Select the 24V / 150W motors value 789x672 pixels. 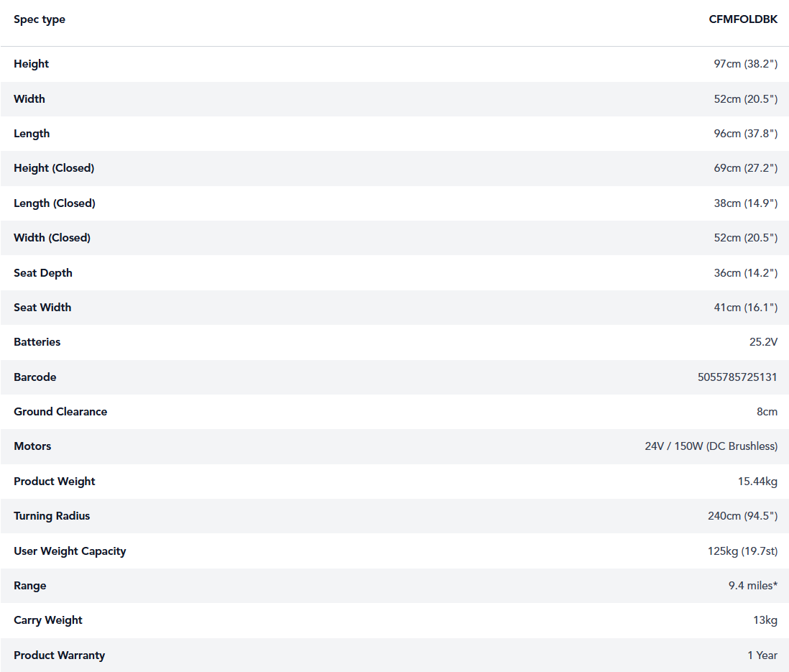(711, 446)
